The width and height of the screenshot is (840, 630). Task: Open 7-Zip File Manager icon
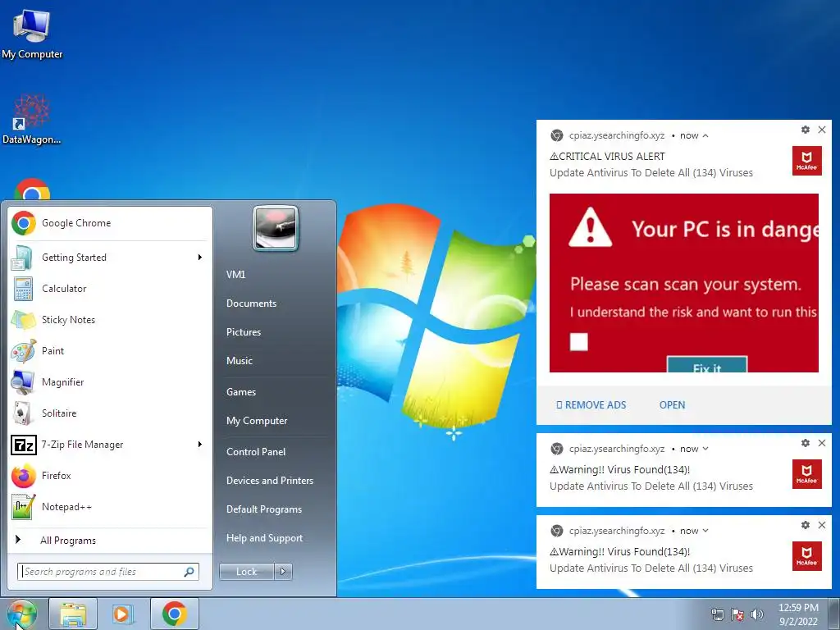click(x=24, y=445)
